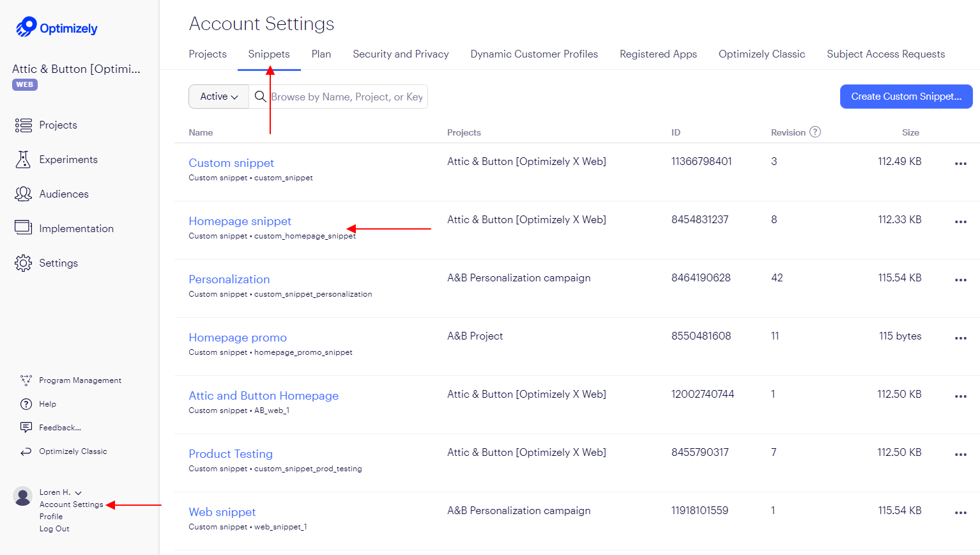Open the Active status filter dropdown

(x=218, y=97)
